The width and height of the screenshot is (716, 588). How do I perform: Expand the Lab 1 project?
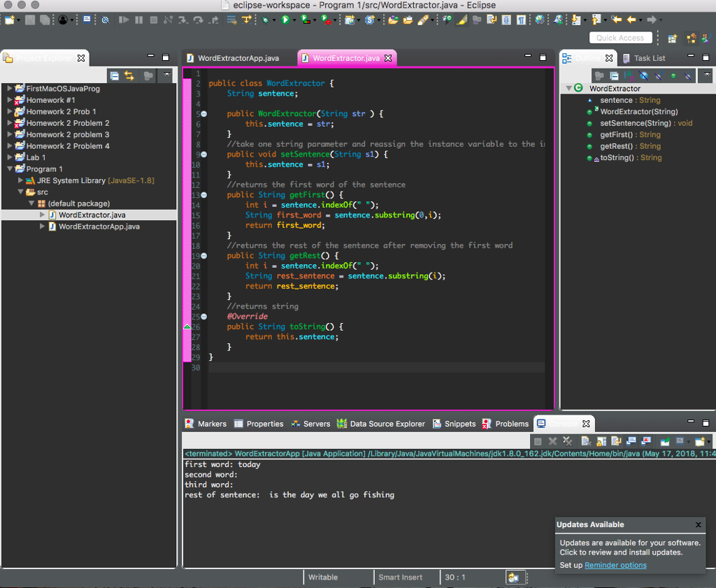click(x=10, y=157)
